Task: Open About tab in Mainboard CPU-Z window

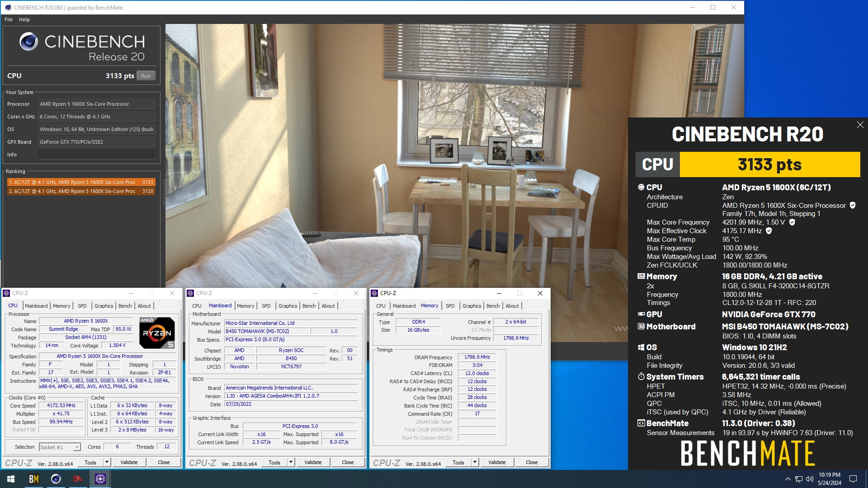Action: click(328, 306)
